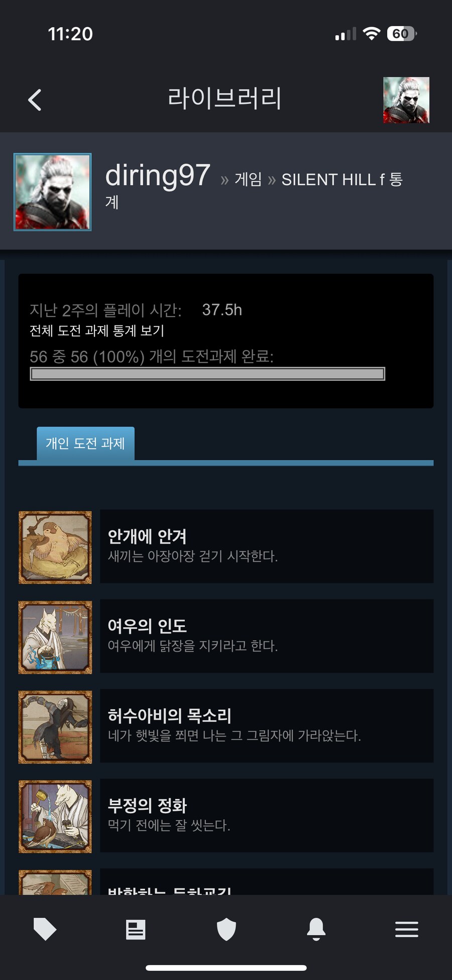Open the hamburger menu icon
Screen dimensions: 452x980
(407, 929)
